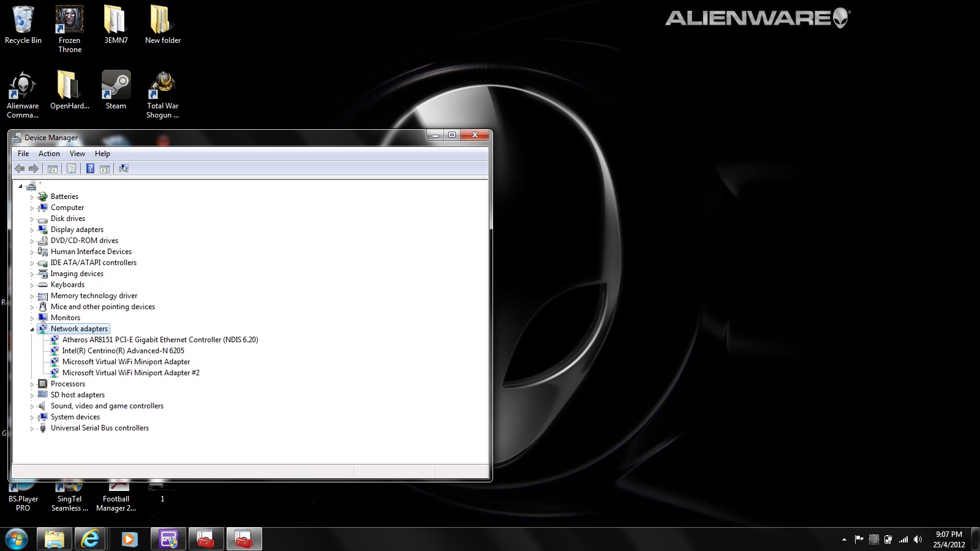Select the Frozen Throne desktop shortcut
980x551 pixels.
click(70, 29)
